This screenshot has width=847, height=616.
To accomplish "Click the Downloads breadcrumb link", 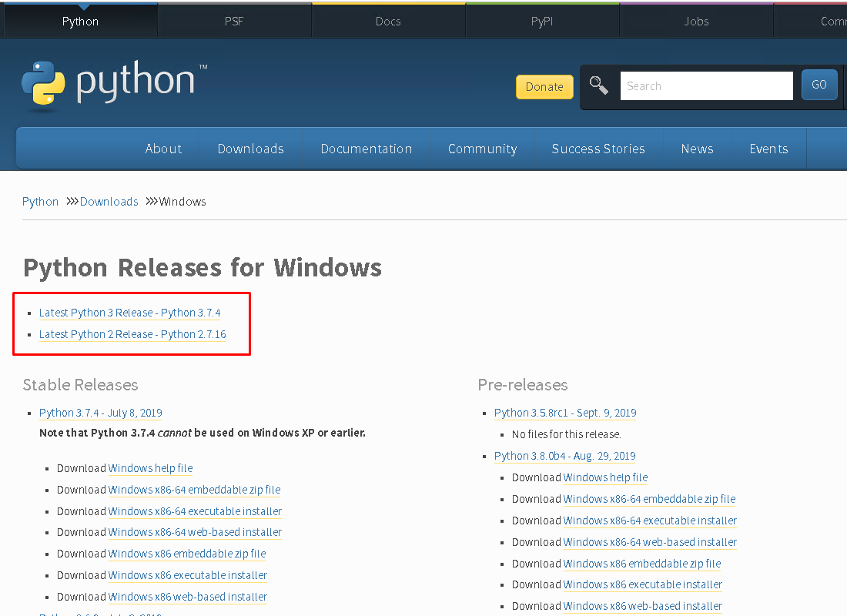I will 109,202.
